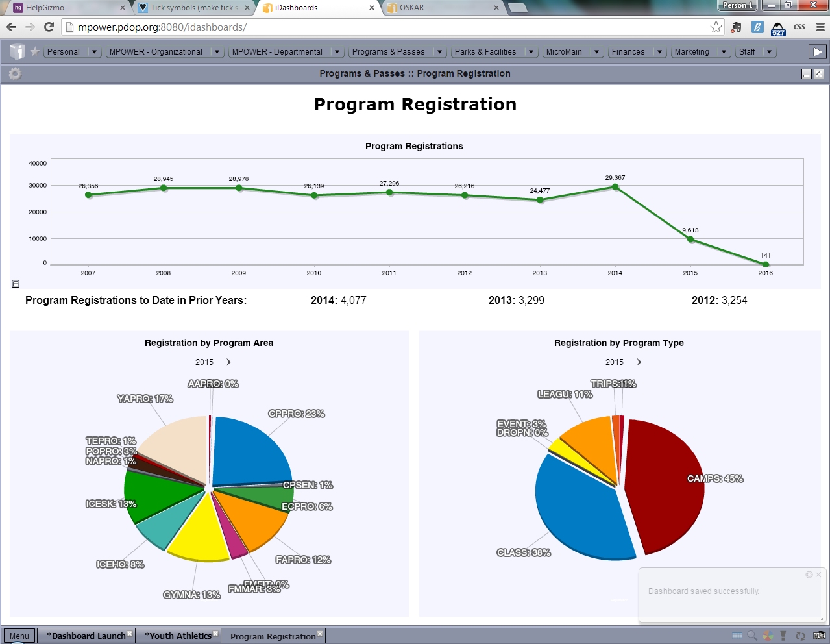This screenshot has width=830, height=644.
Task: Click the browser forward arrow
Action: pyautogui.click(x=30, y=27)
